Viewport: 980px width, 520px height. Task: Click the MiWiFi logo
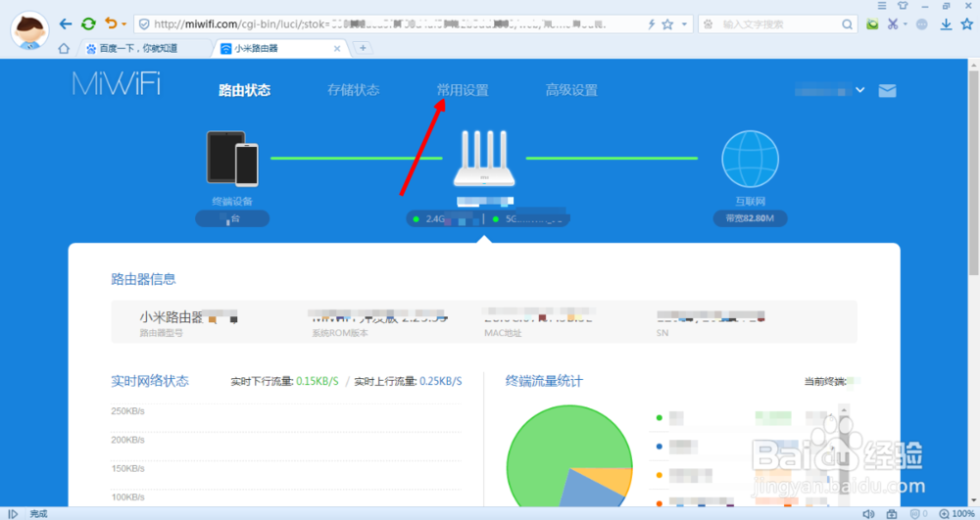pos(117,83)
